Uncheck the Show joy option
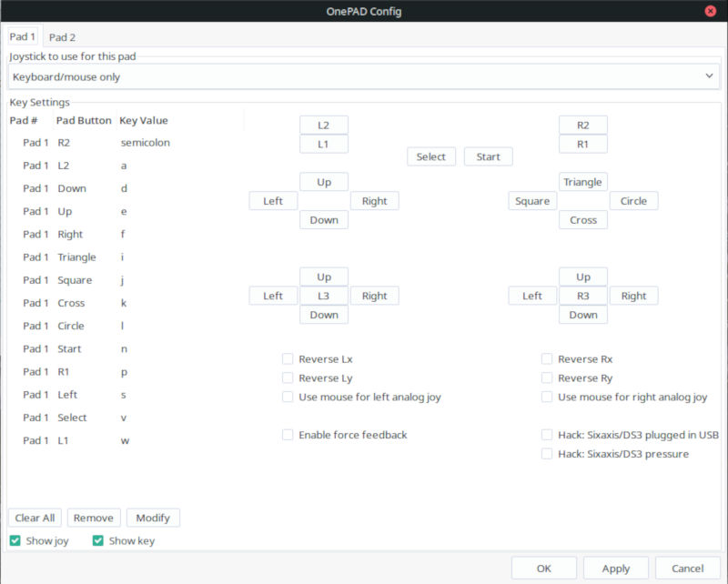This screenshot has width=728, height=584. pos(15,541)
